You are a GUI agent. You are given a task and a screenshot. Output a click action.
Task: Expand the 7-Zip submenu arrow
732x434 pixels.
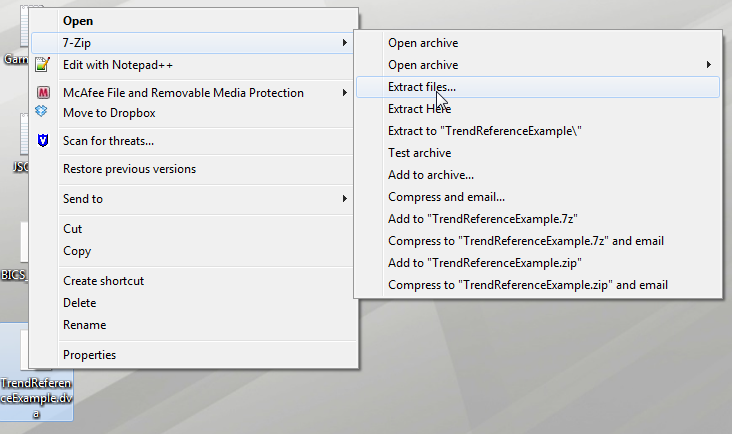point(345,43)
